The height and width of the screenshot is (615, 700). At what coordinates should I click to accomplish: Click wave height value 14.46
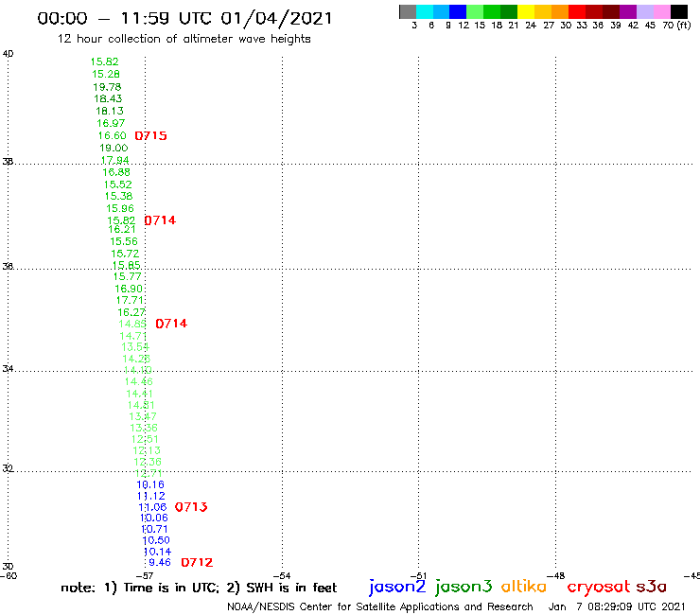click(139, 382)
